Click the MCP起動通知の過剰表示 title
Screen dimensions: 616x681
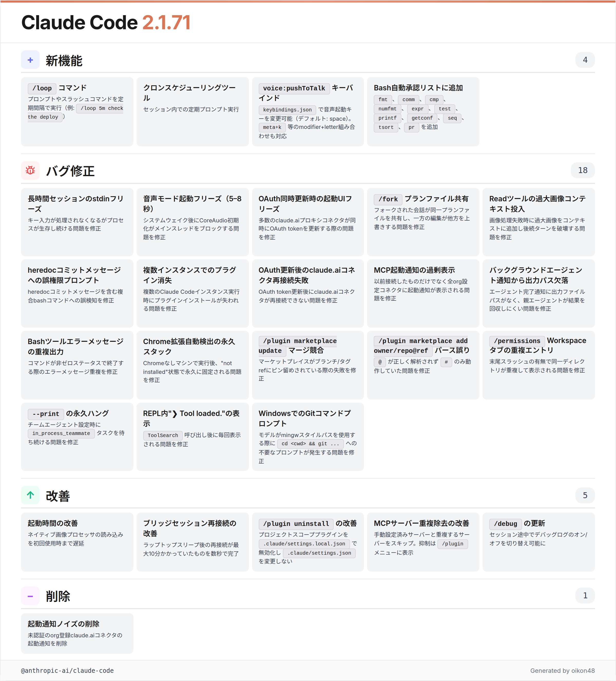pyautogui.click(x=414, y=270)
